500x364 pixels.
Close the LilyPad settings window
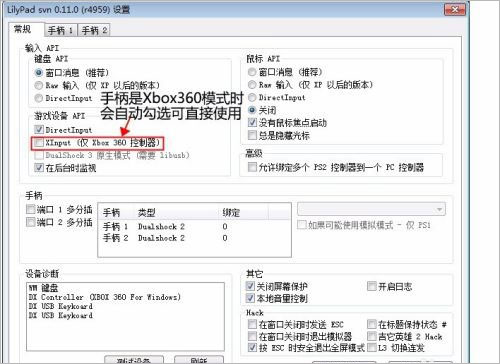click(x=455, y=10)
